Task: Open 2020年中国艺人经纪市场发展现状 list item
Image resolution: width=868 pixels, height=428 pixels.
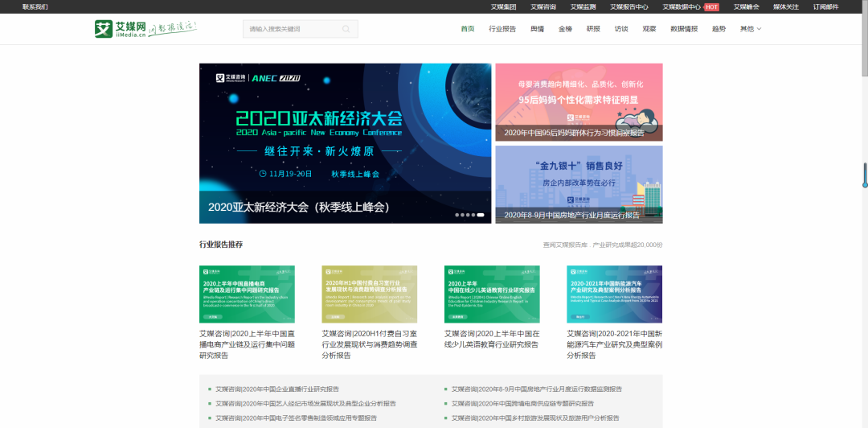Action: [x=305, y=404]
